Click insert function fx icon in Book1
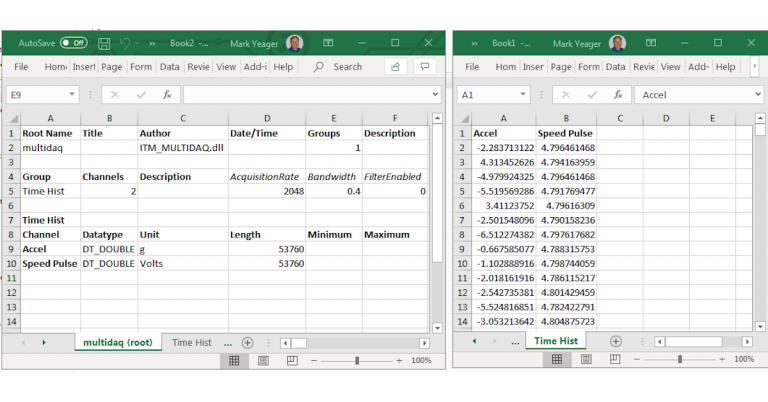 pyautogui.click(x=618, y=95)
